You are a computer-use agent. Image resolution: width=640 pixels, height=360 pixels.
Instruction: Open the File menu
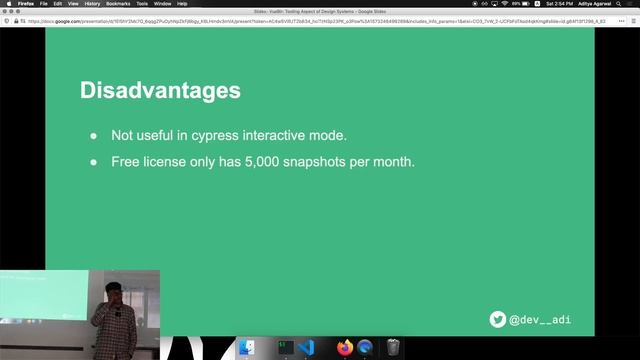click(44, 4)
